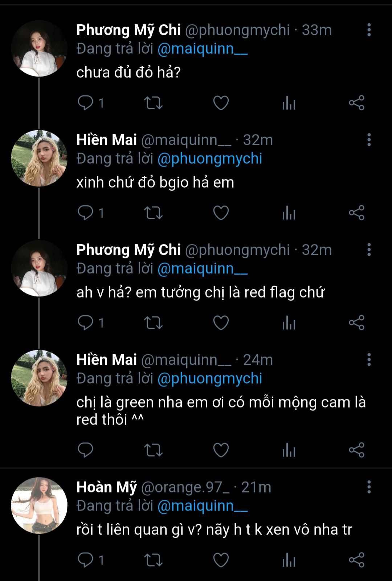Image resolution: width=392 pixels, height=581 pixels.
Task: Open Phương Mỹ Chi's avatar on first tweet
Action: (39, 49)
